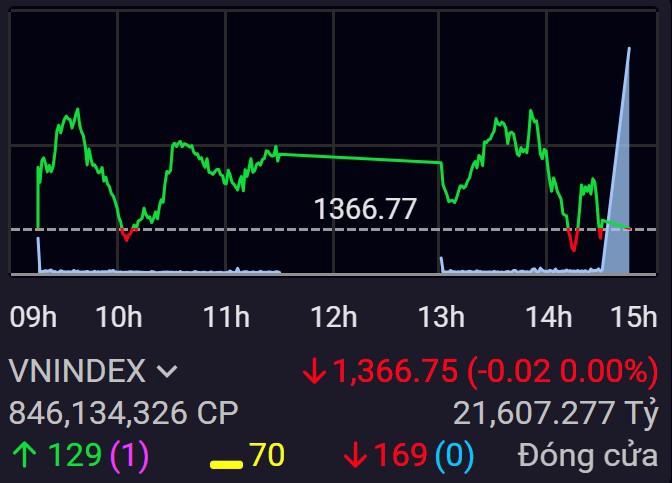
Task: Select the advancers count 129
Action: [75, 455]
